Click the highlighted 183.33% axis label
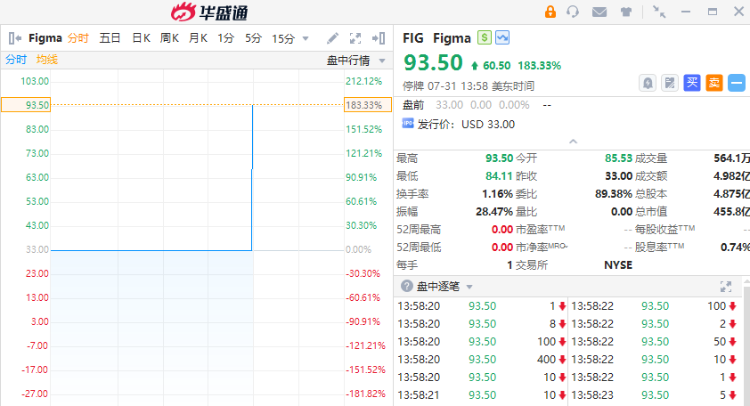 coord(368,105)
